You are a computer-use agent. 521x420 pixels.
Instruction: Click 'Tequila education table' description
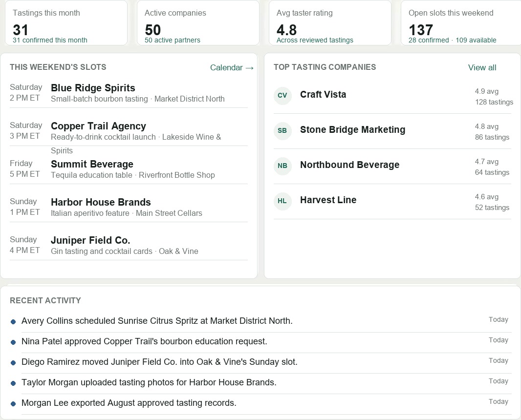91,175
